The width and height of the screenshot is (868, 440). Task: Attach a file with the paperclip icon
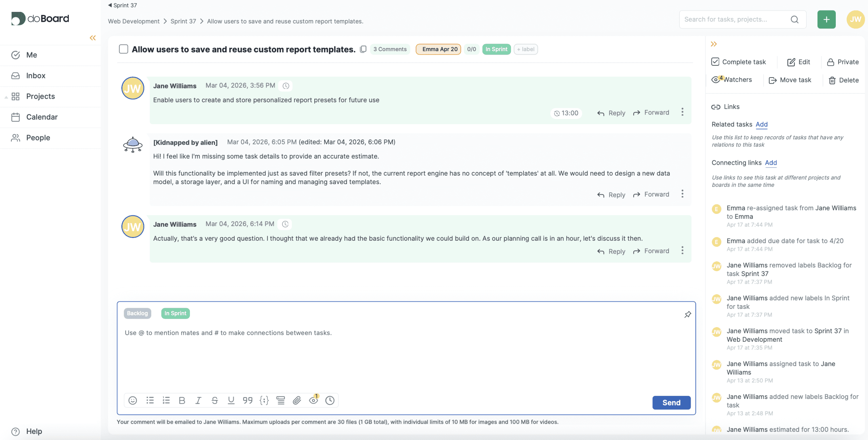(x=297, y=400)
